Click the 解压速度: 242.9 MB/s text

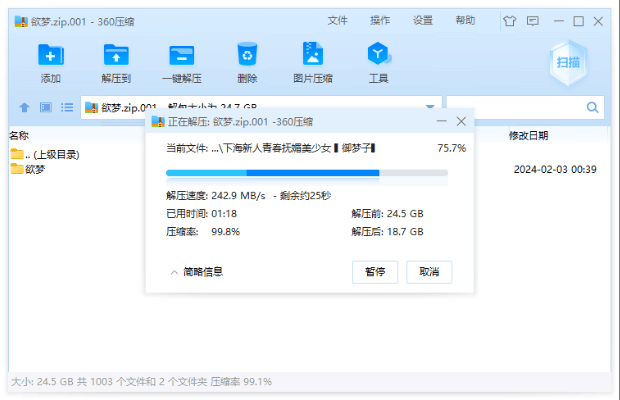click(215, 196)
